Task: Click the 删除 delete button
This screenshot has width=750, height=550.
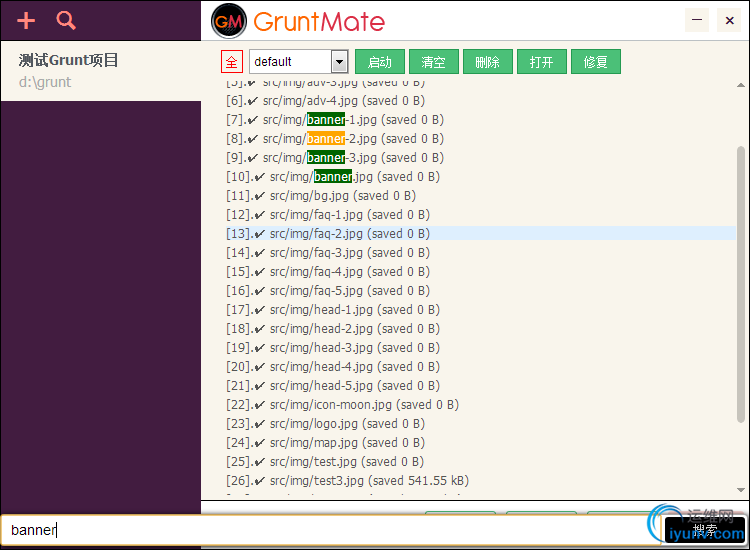Action: click(x=487, y=62)
